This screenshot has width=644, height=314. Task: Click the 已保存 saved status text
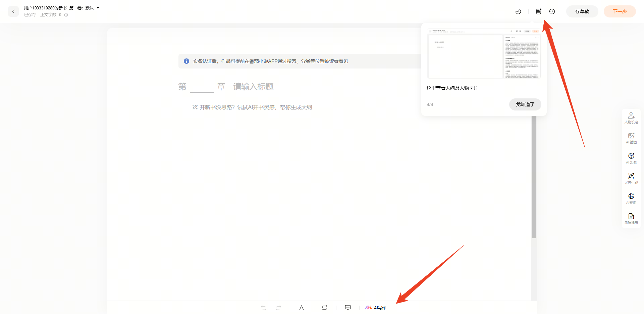30,15
